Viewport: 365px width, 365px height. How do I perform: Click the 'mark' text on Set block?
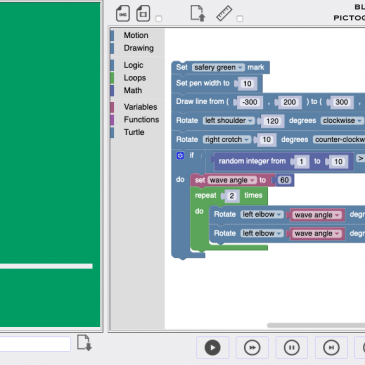tap(256, 67)
